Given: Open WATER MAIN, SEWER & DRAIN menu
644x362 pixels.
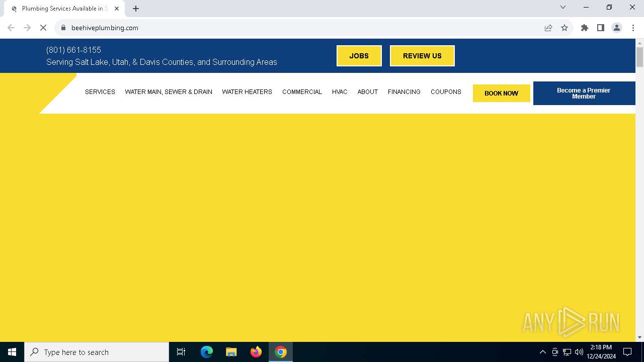Looking at the screenshot, I should click(x=169, y=92).
